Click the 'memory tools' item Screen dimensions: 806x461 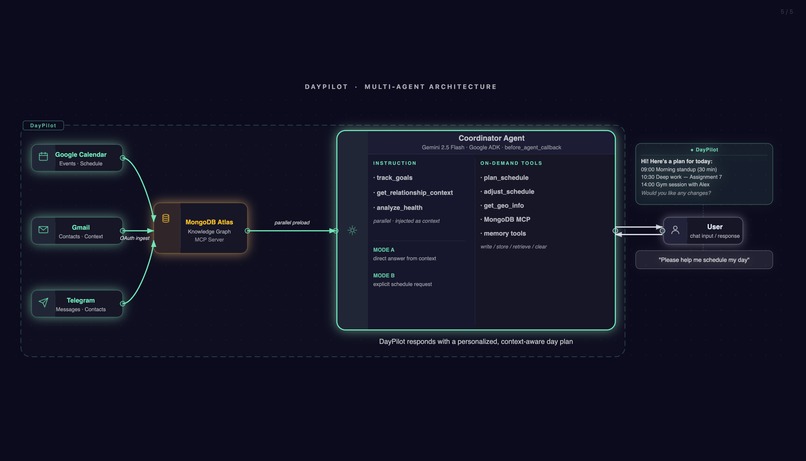click(x=503, y=233)
